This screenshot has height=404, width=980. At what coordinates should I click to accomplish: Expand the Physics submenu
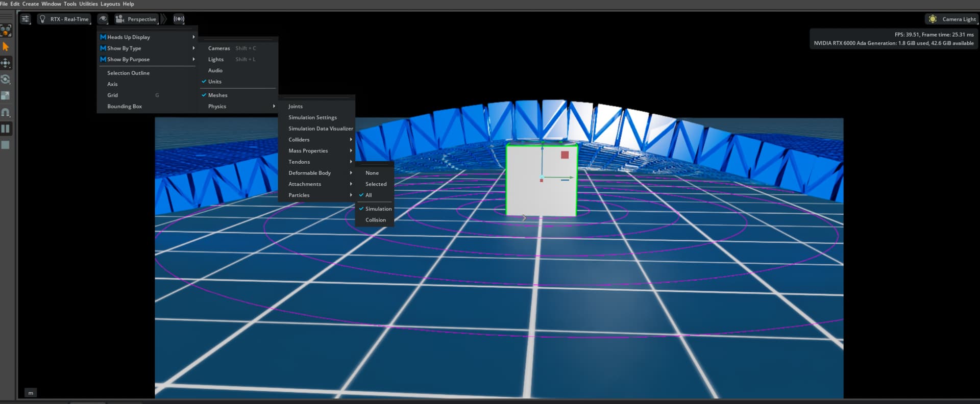[238, 107]
